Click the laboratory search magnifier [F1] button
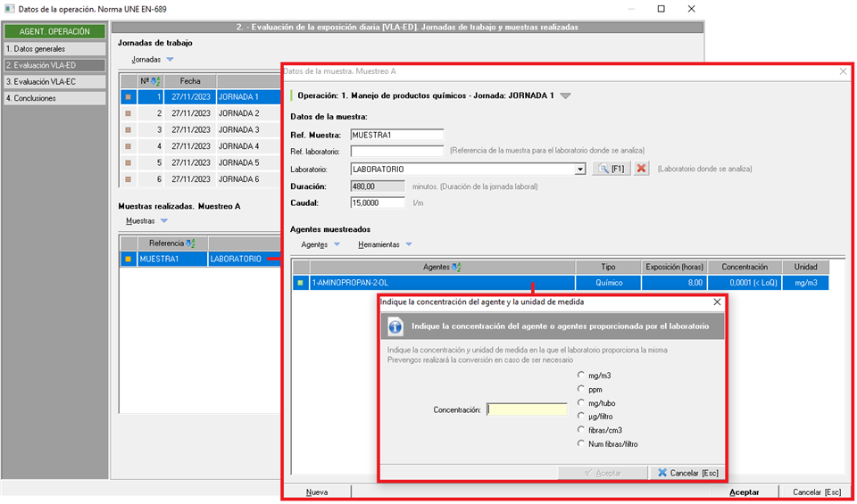The image size is (857, 504). click(611, 169)
